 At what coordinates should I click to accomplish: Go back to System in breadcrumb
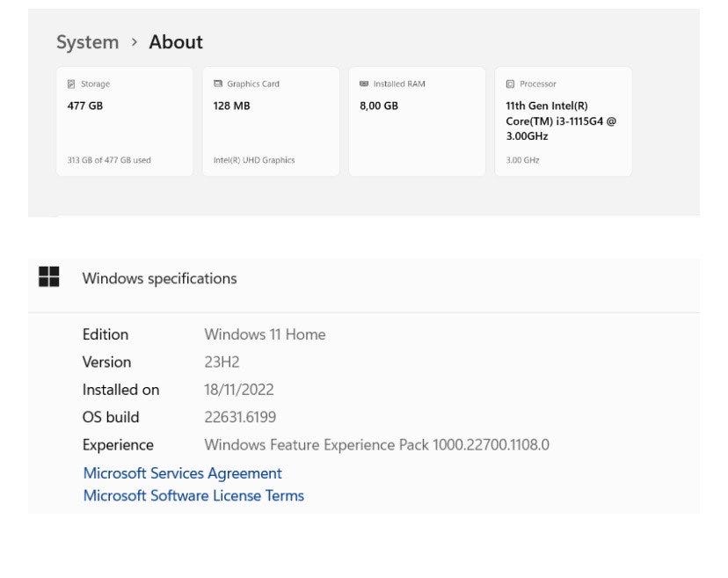point(88,42)
